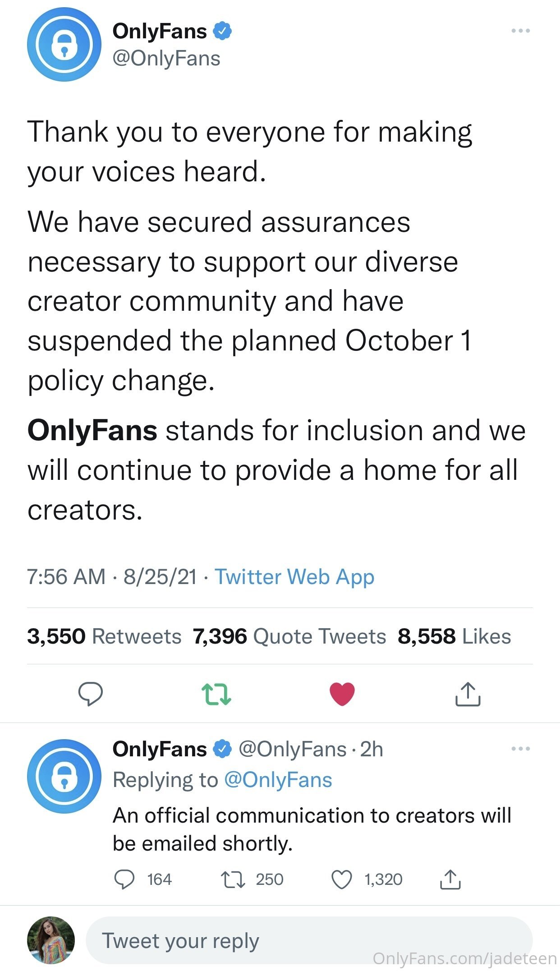The width and height of the screenshot is (560, 971).
Task: Open the @OnlyFans mention in 'Replying to'
Action: (x=278, y=780)
